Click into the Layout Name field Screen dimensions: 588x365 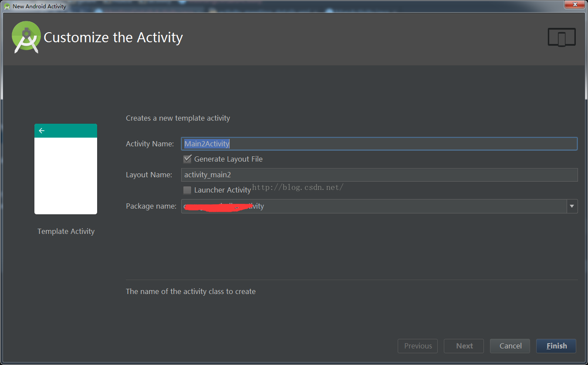tap(379, 175)
